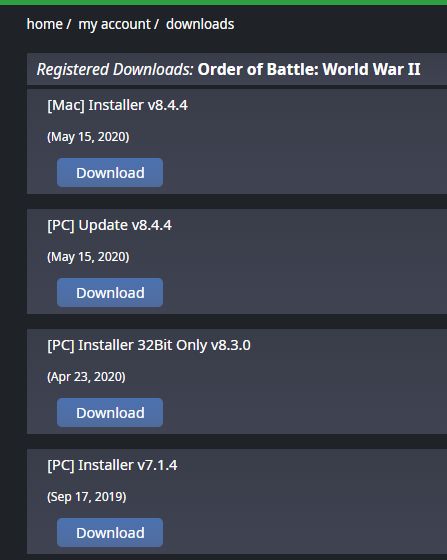Download the PC Update v8.4.4
This screenshot has height=560, width=447.
pos(110,292)
